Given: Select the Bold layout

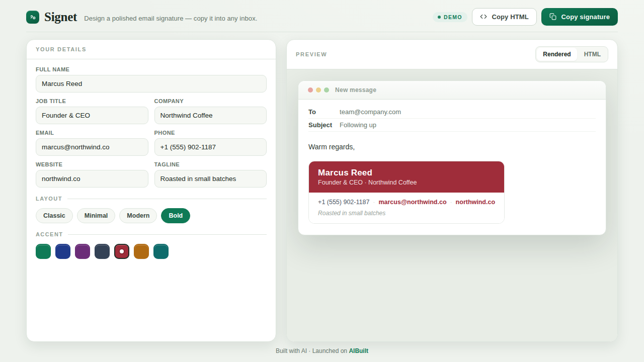Looking at the screenshot, I should pyautogui.click(x=176, y=216).
